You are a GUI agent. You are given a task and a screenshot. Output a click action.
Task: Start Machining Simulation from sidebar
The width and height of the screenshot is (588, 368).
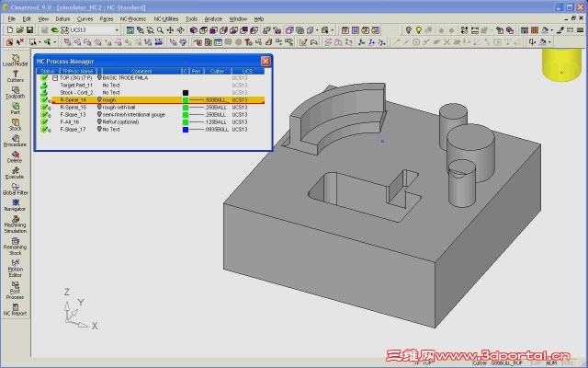coord(15,224)
